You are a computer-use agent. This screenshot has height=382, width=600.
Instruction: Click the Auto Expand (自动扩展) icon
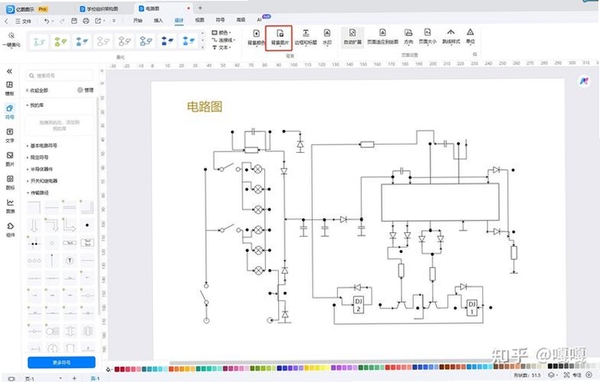(x=352, y=33)
